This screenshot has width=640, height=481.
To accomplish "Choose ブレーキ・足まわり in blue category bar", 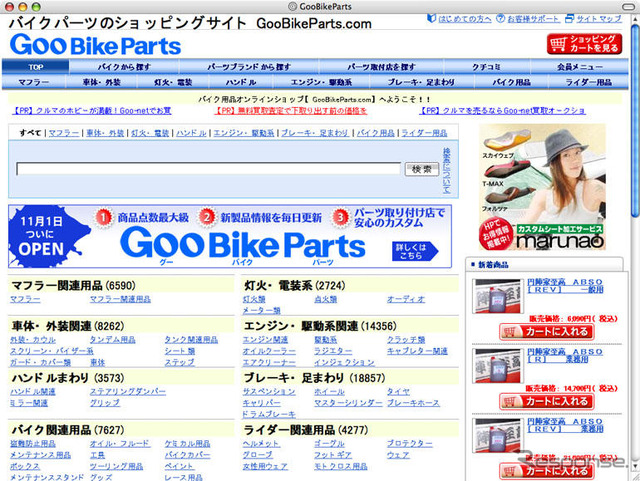I will [x=421, y=82].
